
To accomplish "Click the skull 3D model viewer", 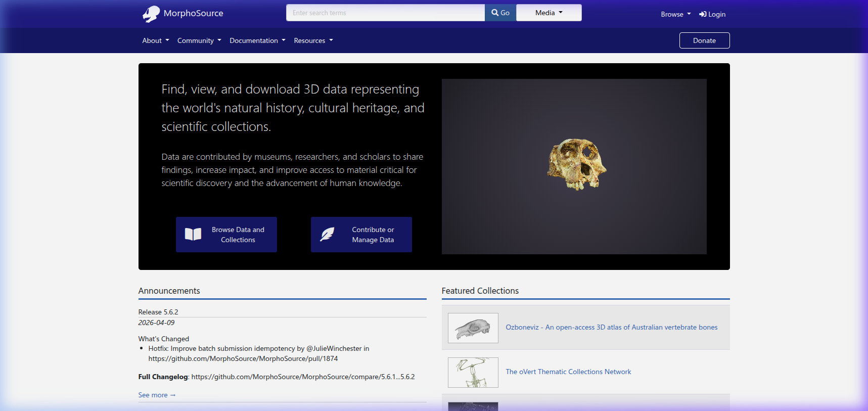I will [574, 166].
